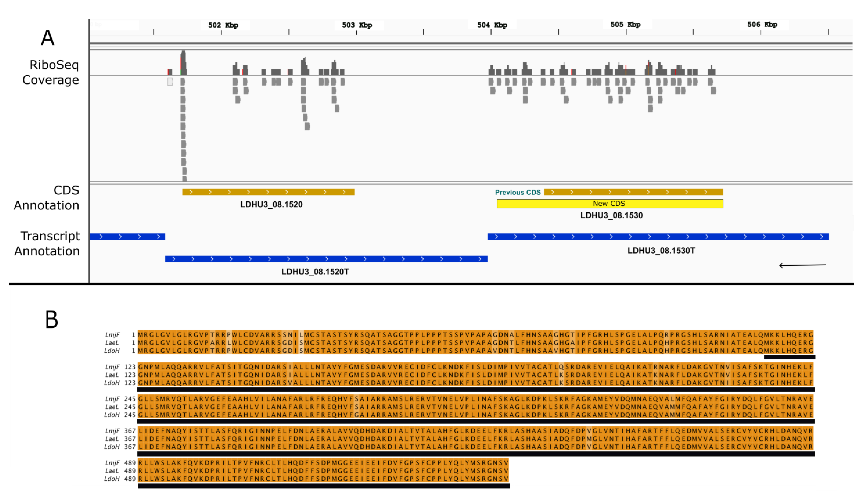The width and height of the screenshot is (868, 497).
Task: Click the 502 Kbp ruler label
Action: (223, 25)
